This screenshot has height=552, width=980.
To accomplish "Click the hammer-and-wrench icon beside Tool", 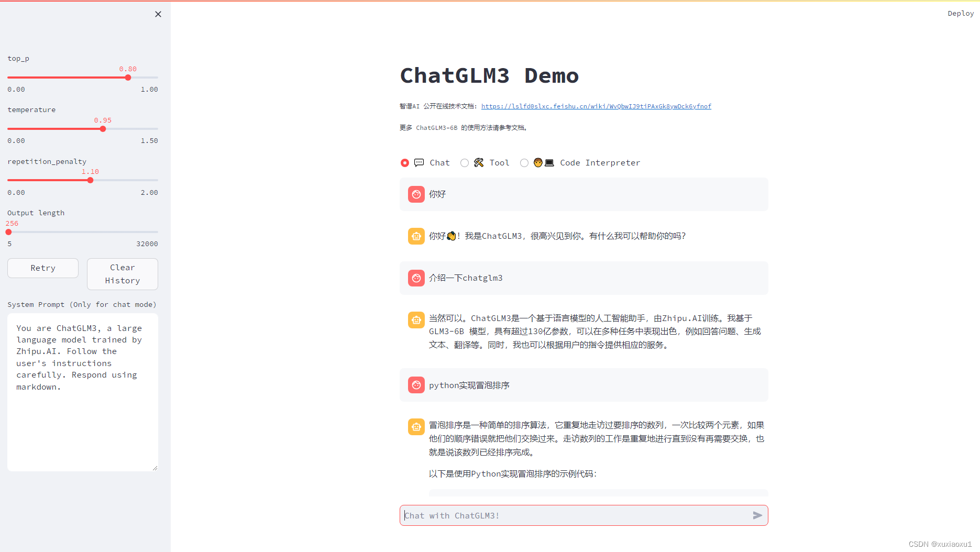I will pos(478,162).
